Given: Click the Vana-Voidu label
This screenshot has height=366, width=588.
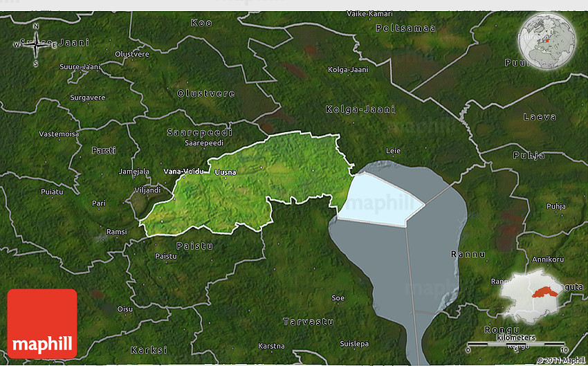Looking at the screenshot, I should tap(183, 171).
